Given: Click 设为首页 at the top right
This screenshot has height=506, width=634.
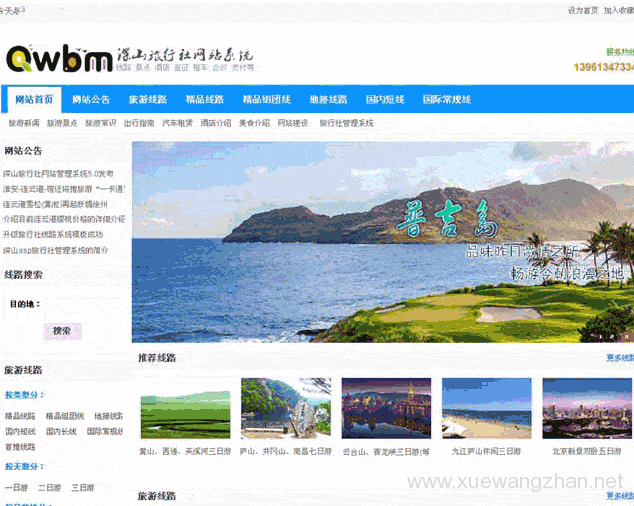Looking at the screenshot, I should (583, 10).
